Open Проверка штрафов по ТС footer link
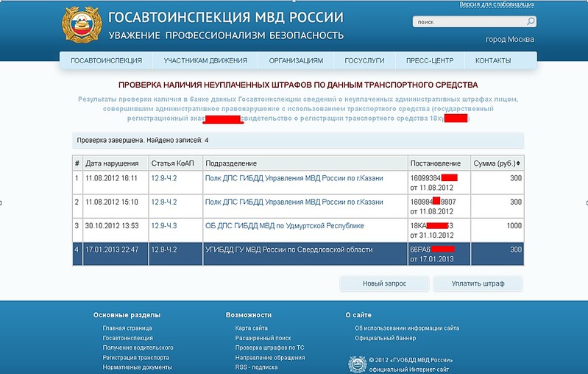588x374 pixels. coord(269,347)
